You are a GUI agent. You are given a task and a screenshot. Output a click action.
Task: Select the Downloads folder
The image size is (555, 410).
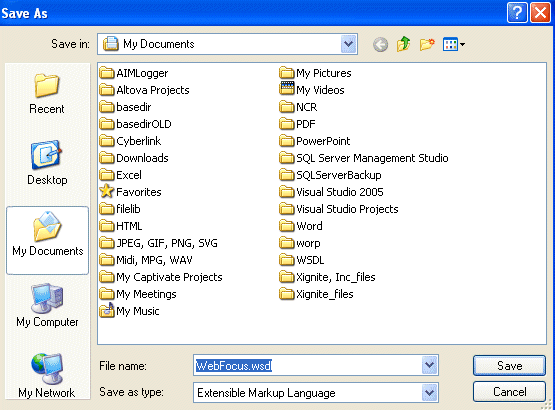coord(134,158)
